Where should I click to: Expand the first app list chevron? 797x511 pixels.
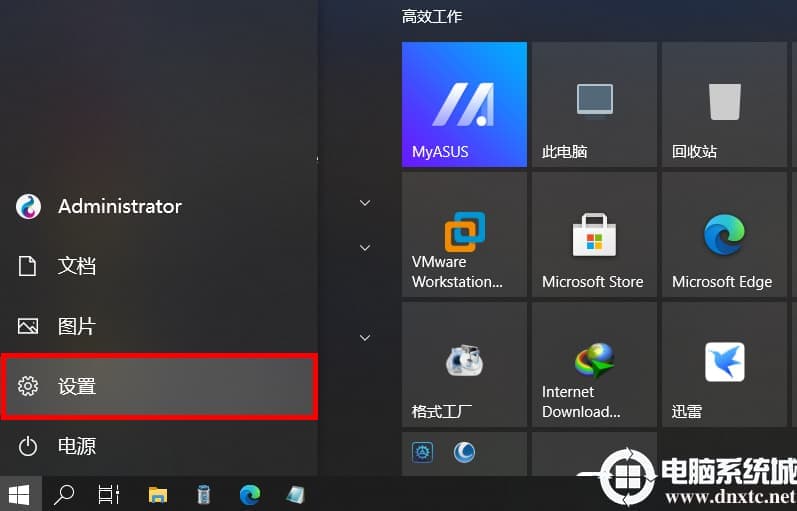pos(364,203)
